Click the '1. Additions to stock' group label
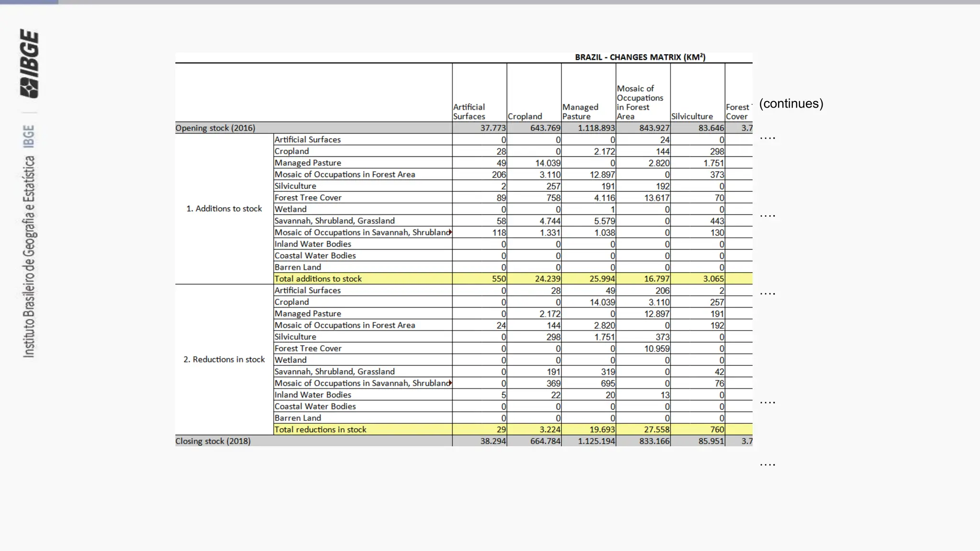The width and height of the screenshot is (980, 551). (x=224, y=209)
